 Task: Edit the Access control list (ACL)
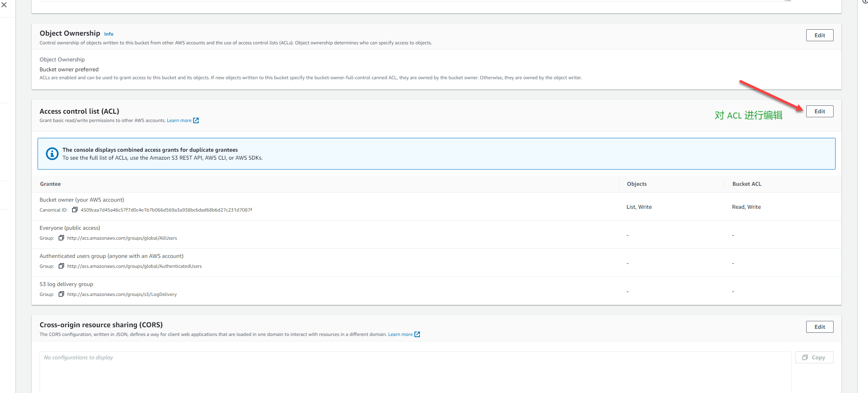click(820, 111)
